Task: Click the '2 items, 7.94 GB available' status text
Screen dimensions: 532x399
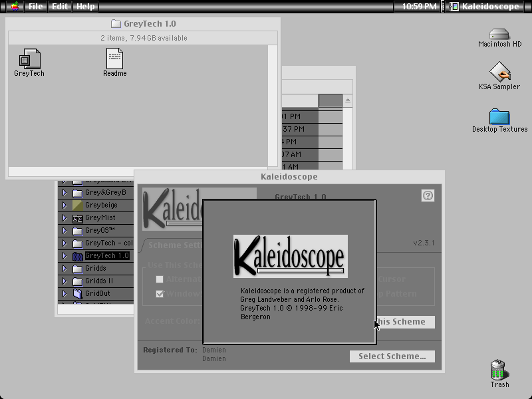Action: coord(144,38)
